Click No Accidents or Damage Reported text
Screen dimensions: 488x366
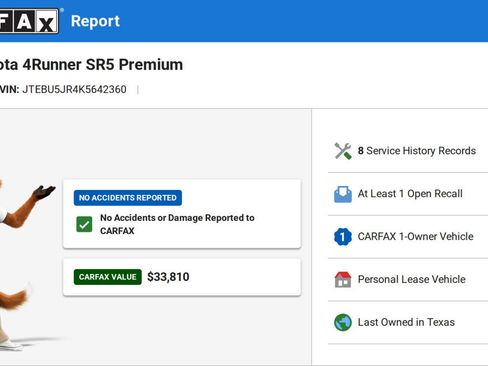(x=177, y=224)
